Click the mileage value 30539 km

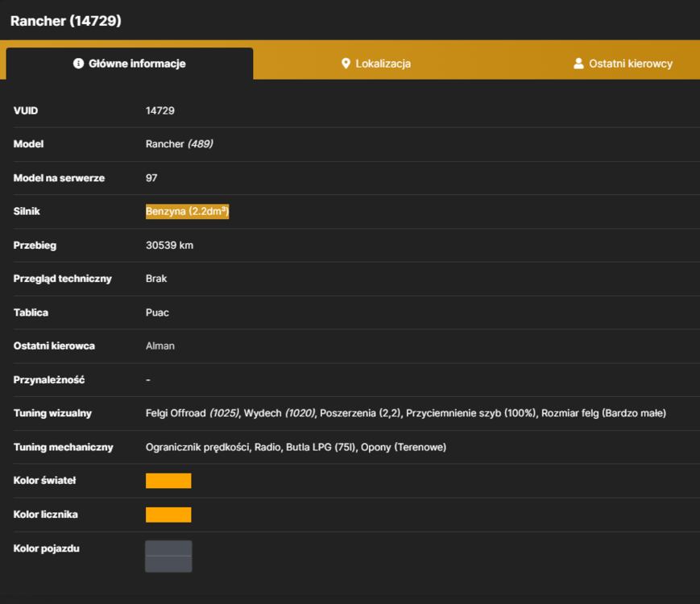click(169, 245)
